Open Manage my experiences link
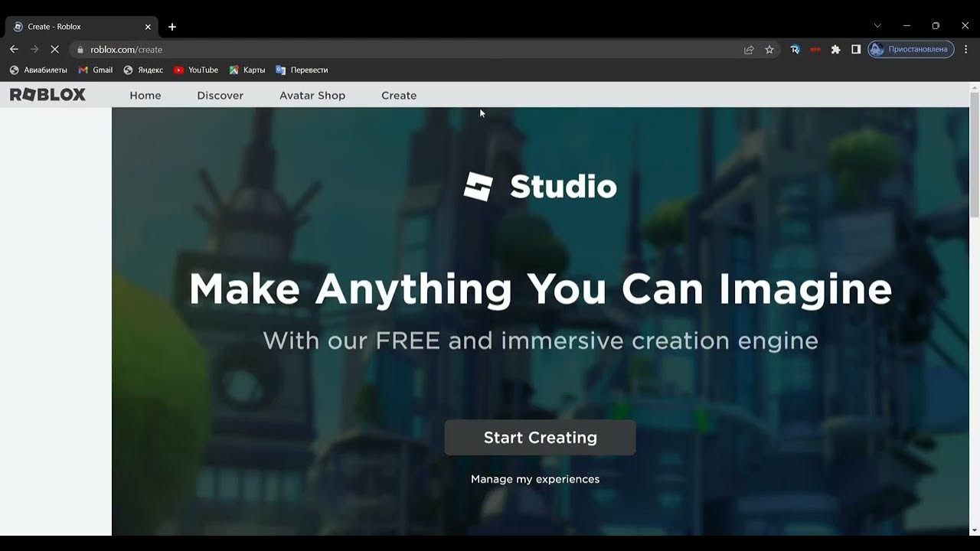 [x=535, y=479]
